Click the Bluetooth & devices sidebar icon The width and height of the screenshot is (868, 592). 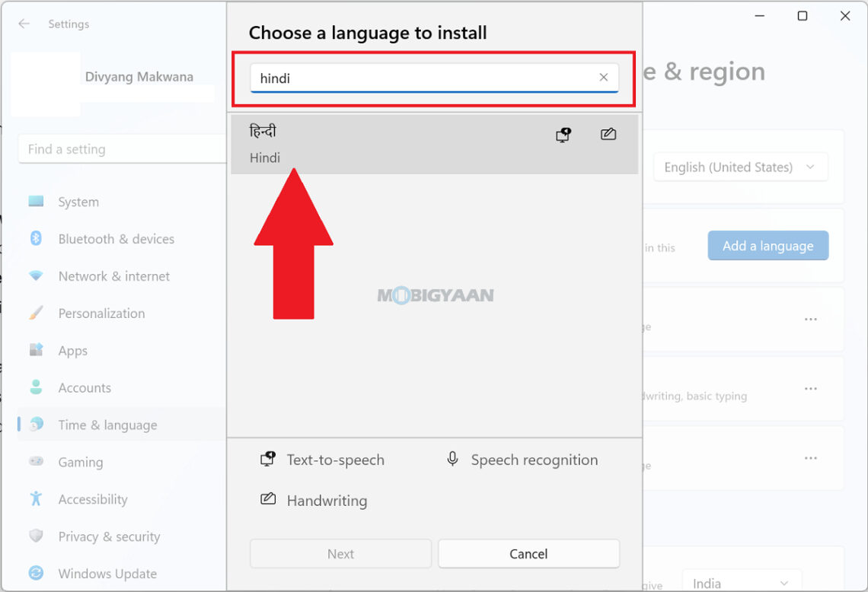(37, 239)
